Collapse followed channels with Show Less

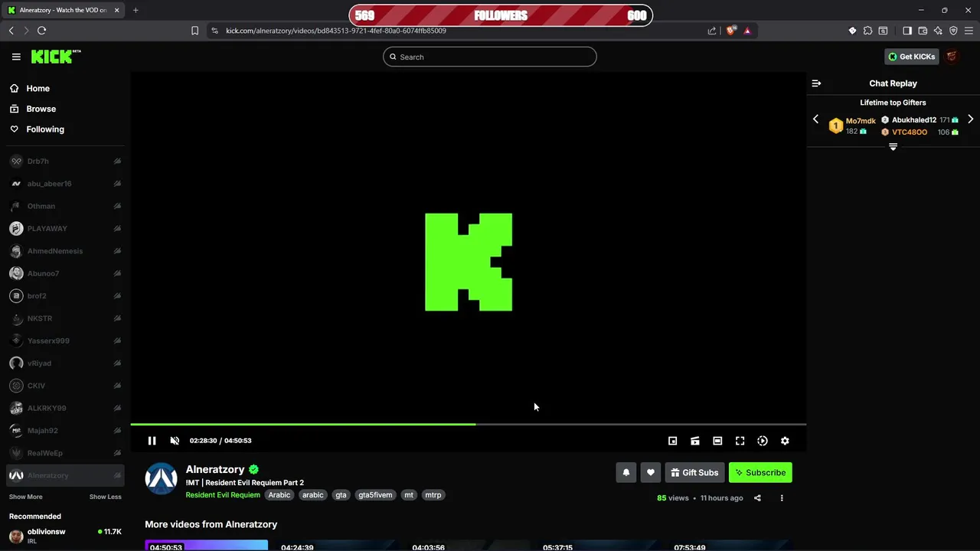point(105,497)
